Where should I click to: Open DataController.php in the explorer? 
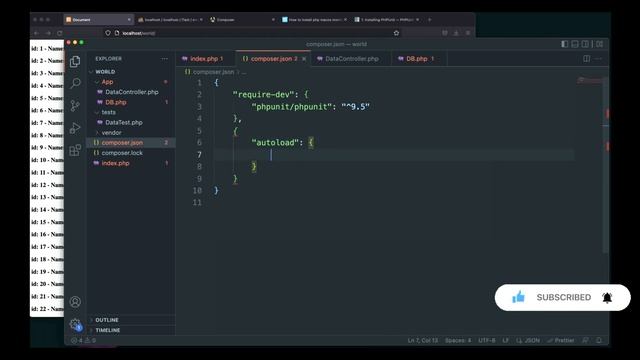(131, 92)
